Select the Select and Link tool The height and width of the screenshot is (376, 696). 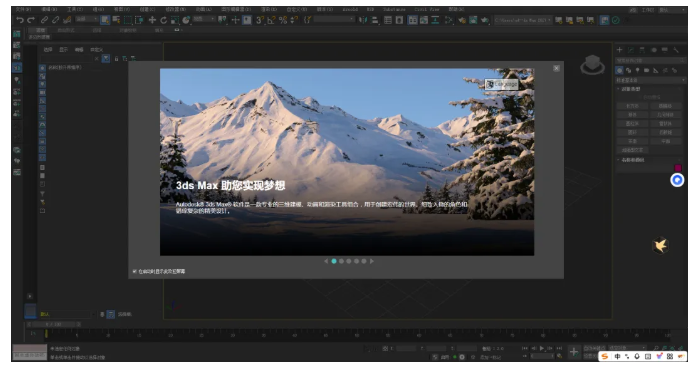[x=44, y=20]
